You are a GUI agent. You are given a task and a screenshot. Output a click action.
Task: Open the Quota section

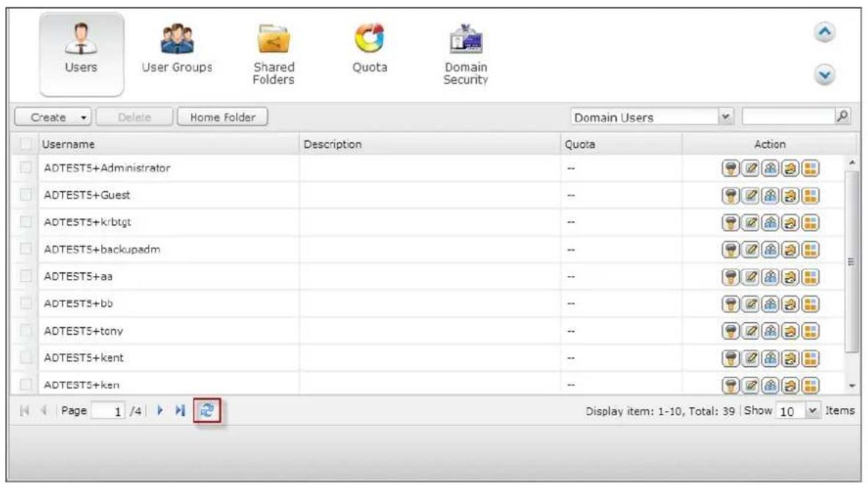pos(369,48)
